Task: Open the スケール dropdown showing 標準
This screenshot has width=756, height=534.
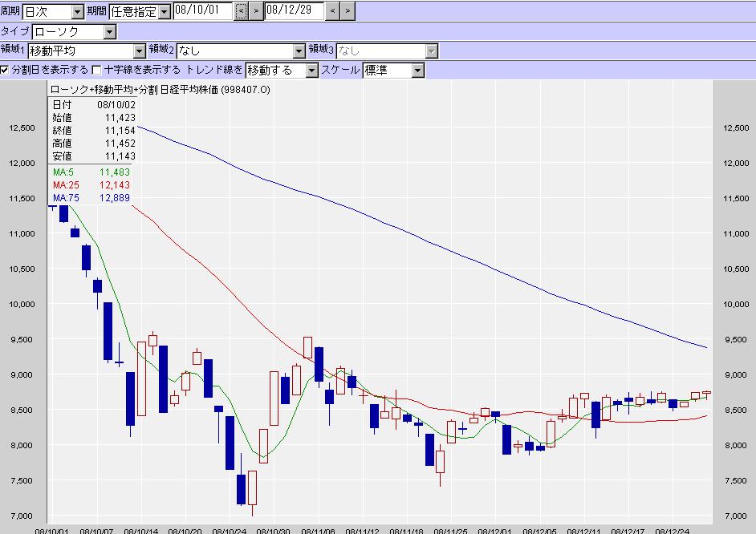Action: (x=417, y=71)
